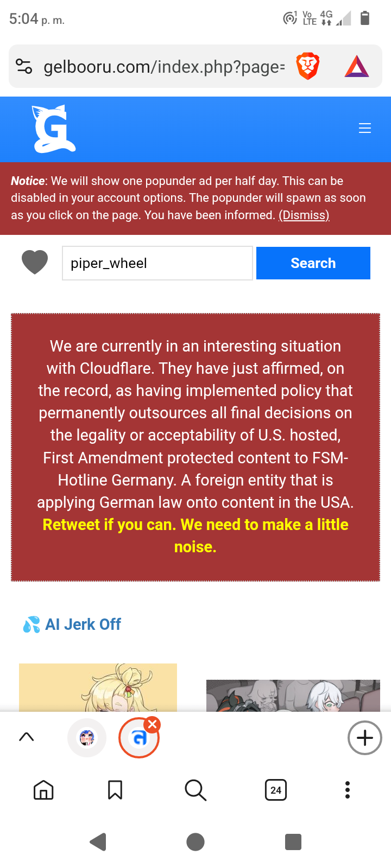This screenshot has width=391, height=868.
Task: Tap the Brave Shields lion icon
Action: [x=307, y=67]
